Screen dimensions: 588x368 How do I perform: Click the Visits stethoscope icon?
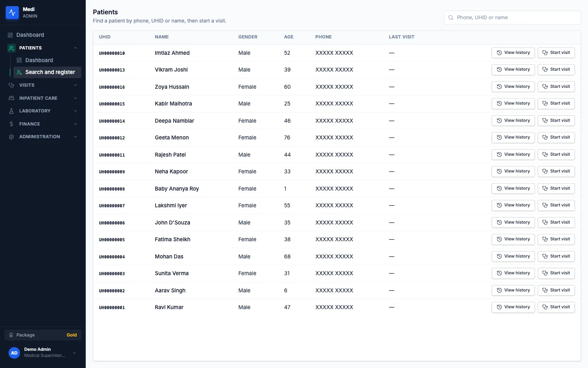(11, 85)
